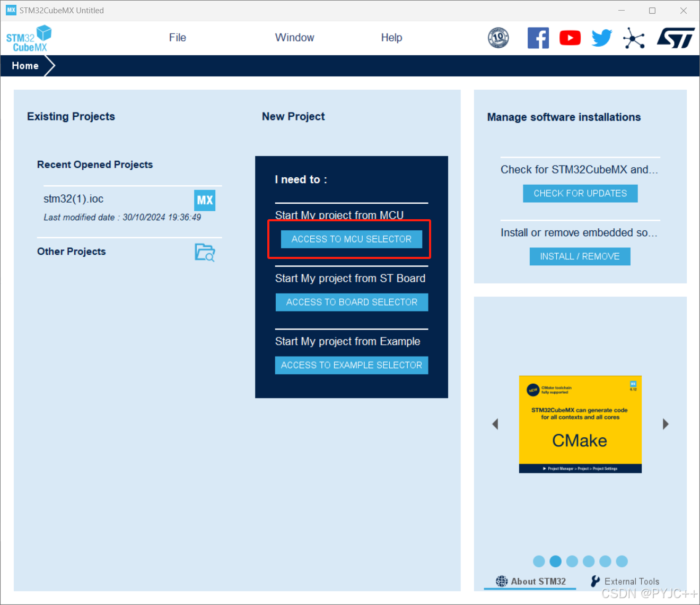The width and height of the screenshot is (700, 605).
Task: Open ST's Facebook page icon
Action: click(x=538, y=38)
